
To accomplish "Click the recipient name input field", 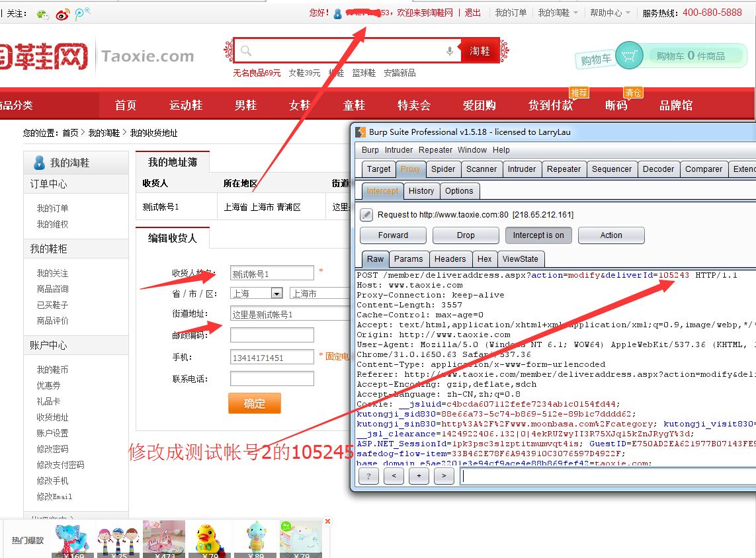I will pos(272,273).
